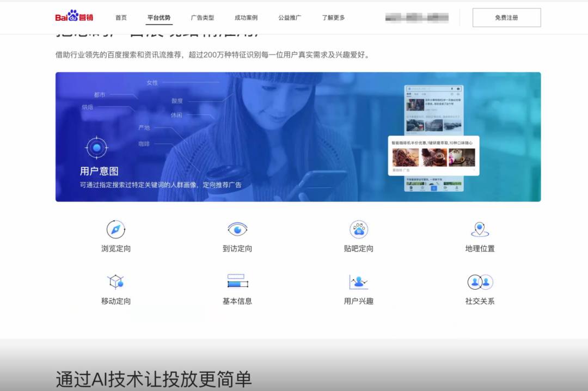Screen dimensions: 588x391
Task: Go to 成功案例 page
Action: 246,17
